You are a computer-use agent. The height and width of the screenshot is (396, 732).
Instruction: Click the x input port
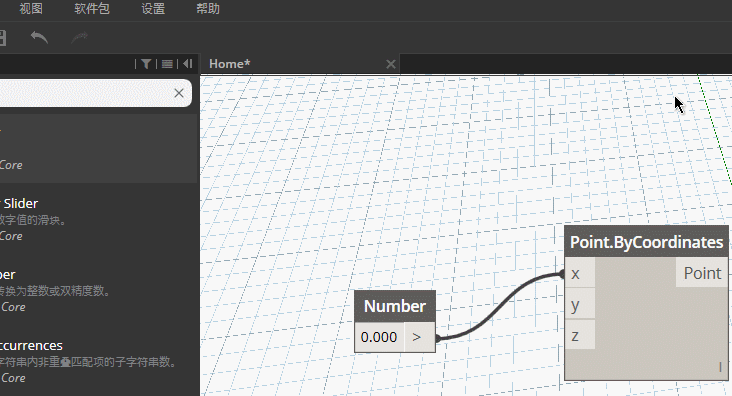580,273
